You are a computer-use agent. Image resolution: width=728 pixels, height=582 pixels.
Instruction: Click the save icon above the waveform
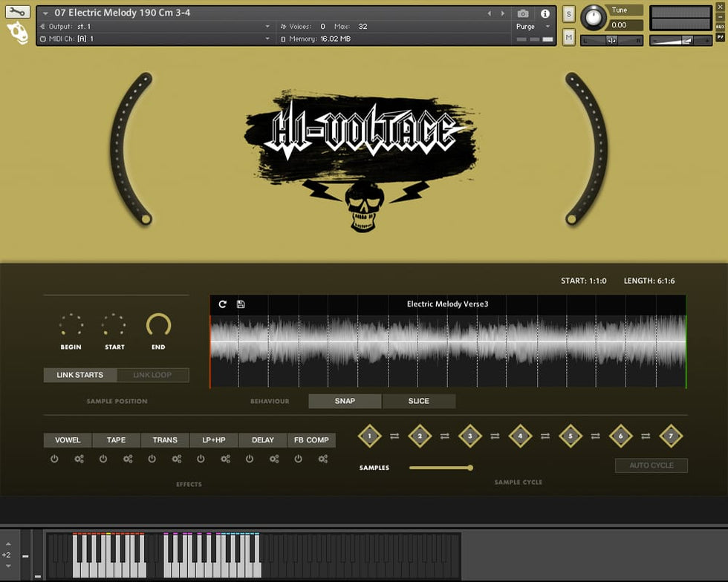241,304
